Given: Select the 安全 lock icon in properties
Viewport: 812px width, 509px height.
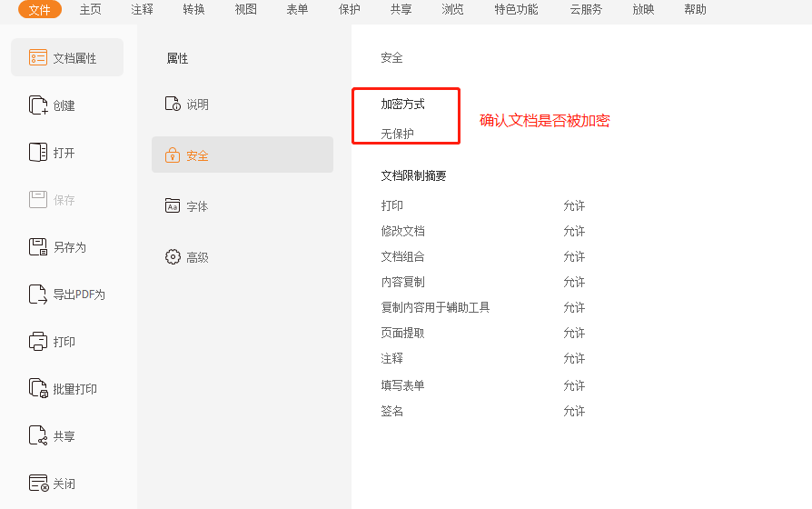Looking at the screenshot, I should pos(173,155).
